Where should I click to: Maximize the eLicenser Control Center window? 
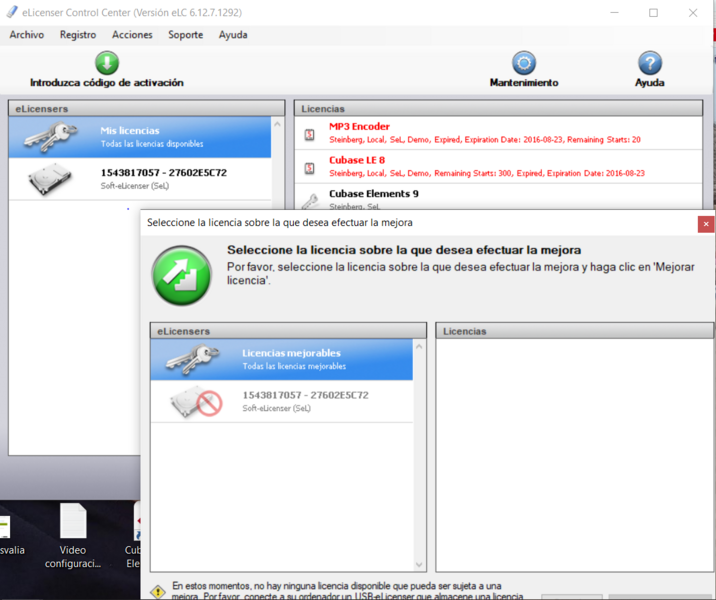653,13
